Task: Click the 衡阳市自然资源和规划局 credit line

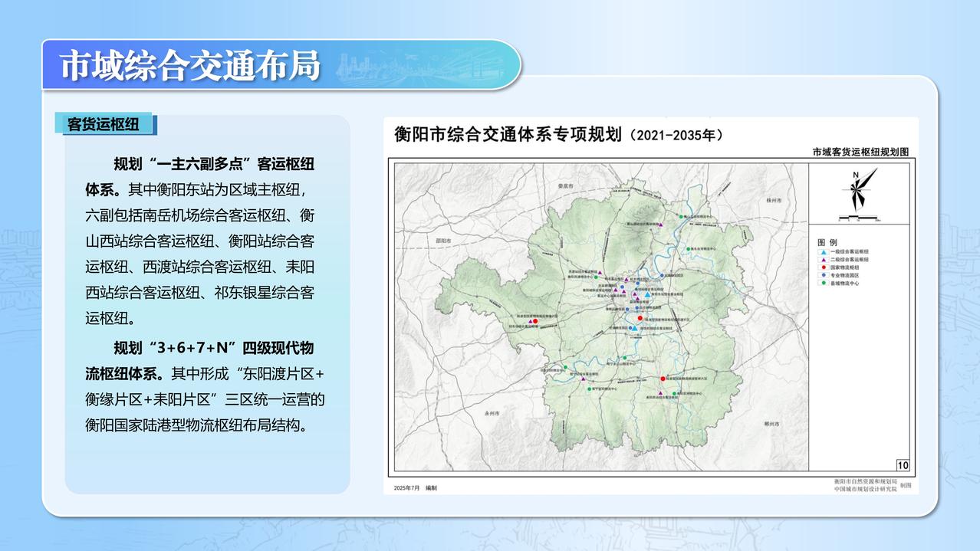Action: (865, 481)
